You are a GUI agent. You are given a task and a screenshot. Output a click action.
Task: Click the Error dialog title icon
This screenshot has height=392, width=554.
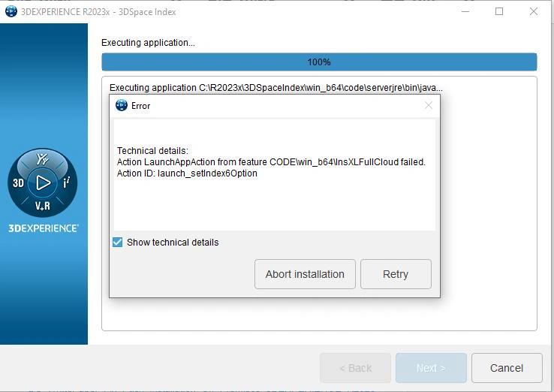coord(122,105)
